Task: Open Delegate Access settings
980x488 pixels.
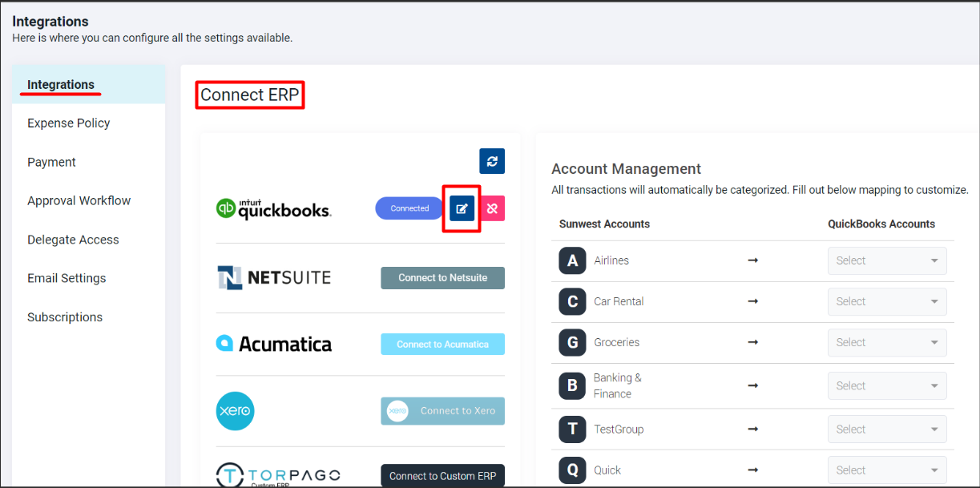Action: 73,240
